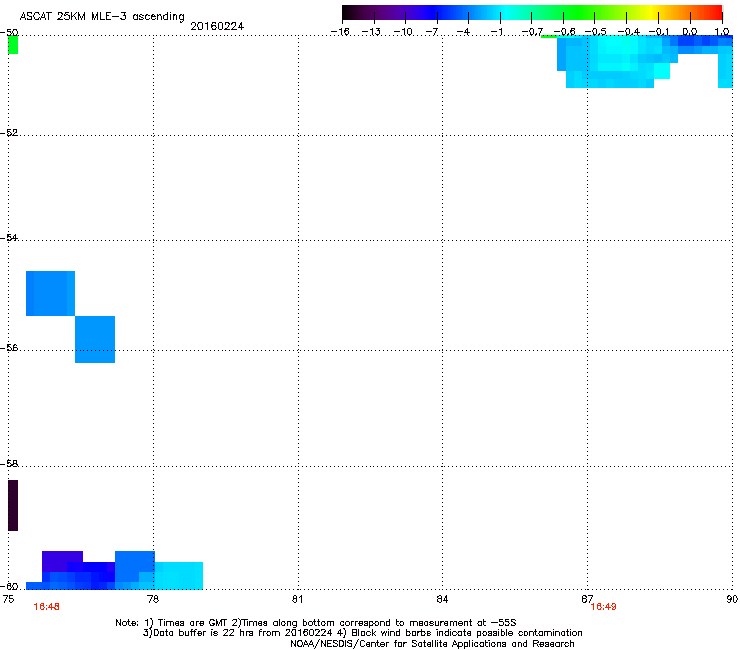Click the -60 latitude axis label
740x650 pixels.
(9, 587)
